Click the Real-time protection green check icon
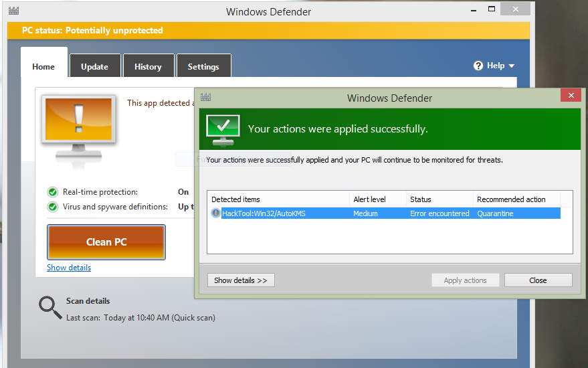The width and height of the screenshot is (588, 368). [x=52, y=192]
